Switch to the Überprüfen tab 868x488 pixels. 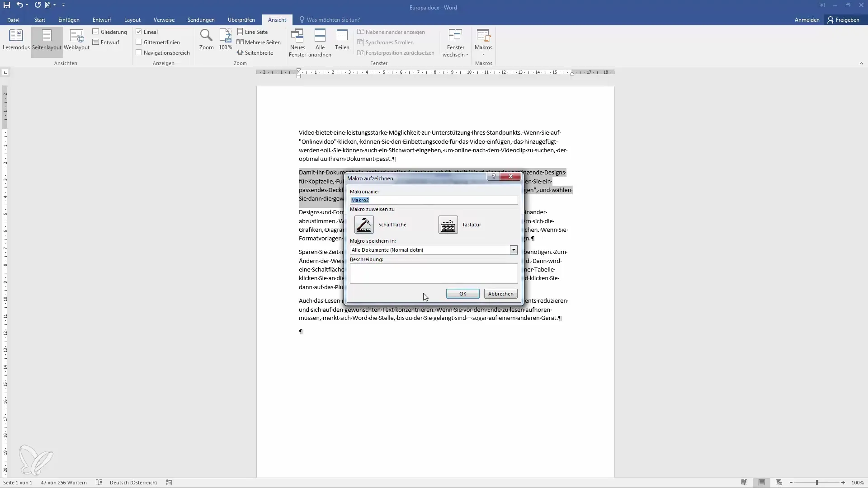pyautogui.click(x=241, y=20)
